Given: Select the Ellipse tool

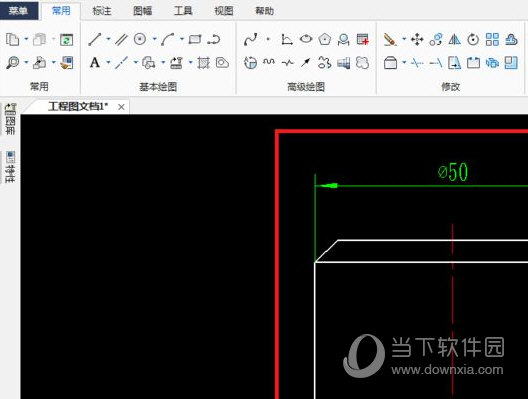Looking at the screenshot, I should [x=306, y=39].
